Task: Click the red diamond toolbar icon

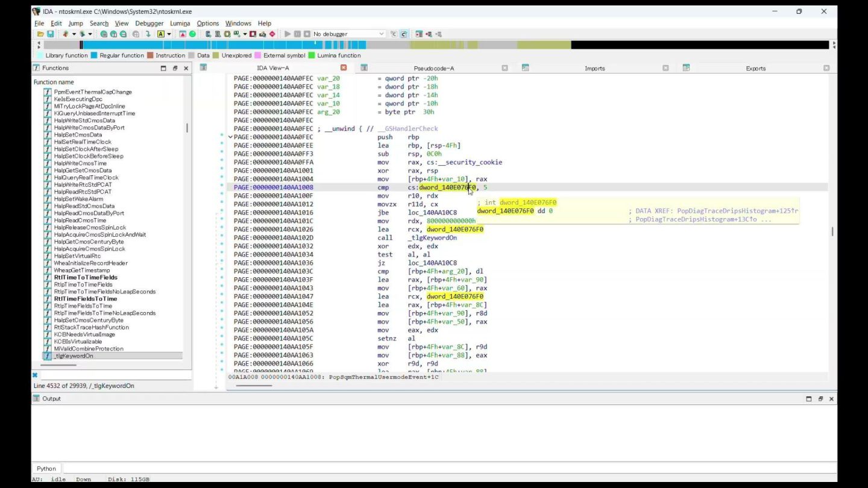Action: pos(272,34)
